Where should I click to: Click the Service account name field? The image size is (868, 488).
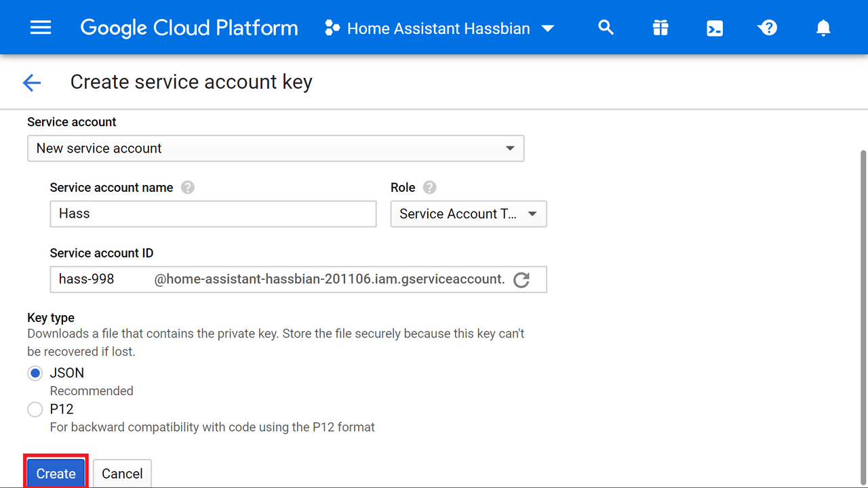[x=213, y=213]
